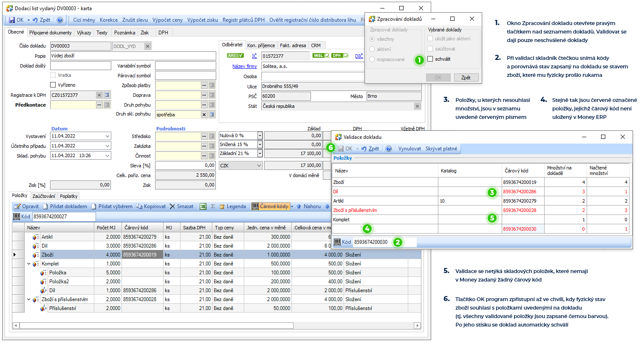Viewport: 644px width, 344px height.
Task: Open the Sklad. pohybu date dropdown
Action: (107, 156)
